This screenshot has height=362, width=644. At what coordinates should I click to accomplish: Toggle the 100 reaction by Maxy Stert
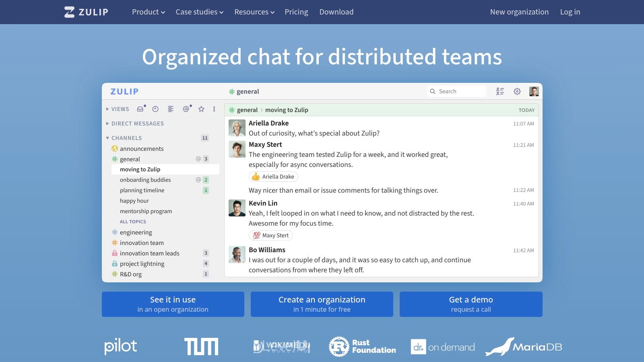point(270,235)
